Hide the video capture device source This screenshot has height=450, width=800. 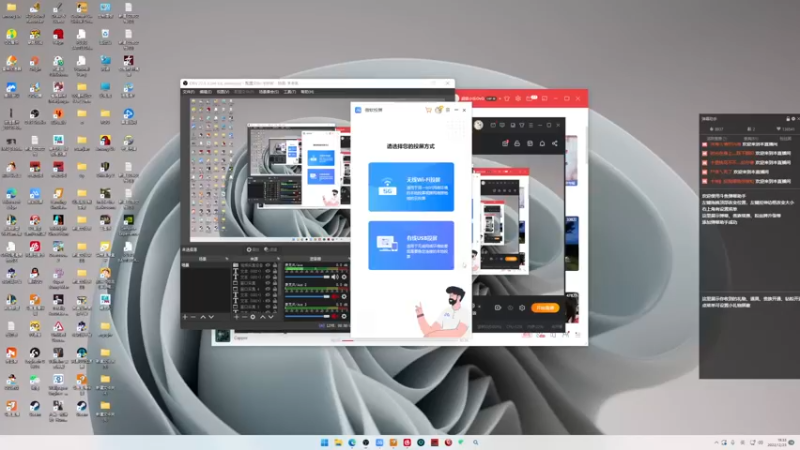(267, 265)
